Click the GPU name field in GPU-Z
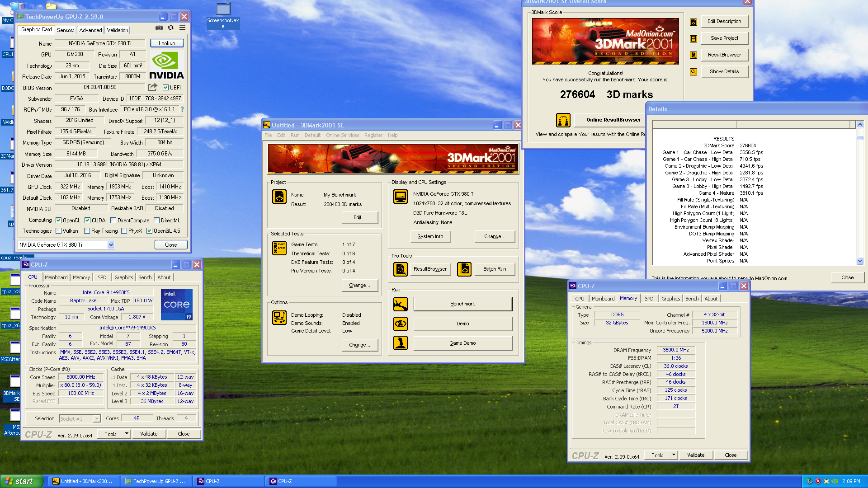The height and width of the screenshot is (488, 868). click(100, 43)
